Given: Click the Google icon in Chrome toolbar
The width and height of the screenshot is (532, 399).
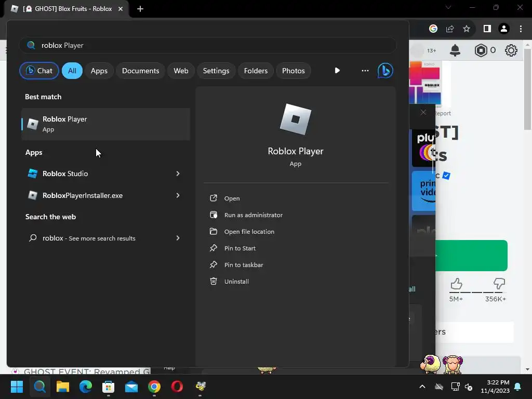Looking at the screenshot, I should click(x=433, y=29).
